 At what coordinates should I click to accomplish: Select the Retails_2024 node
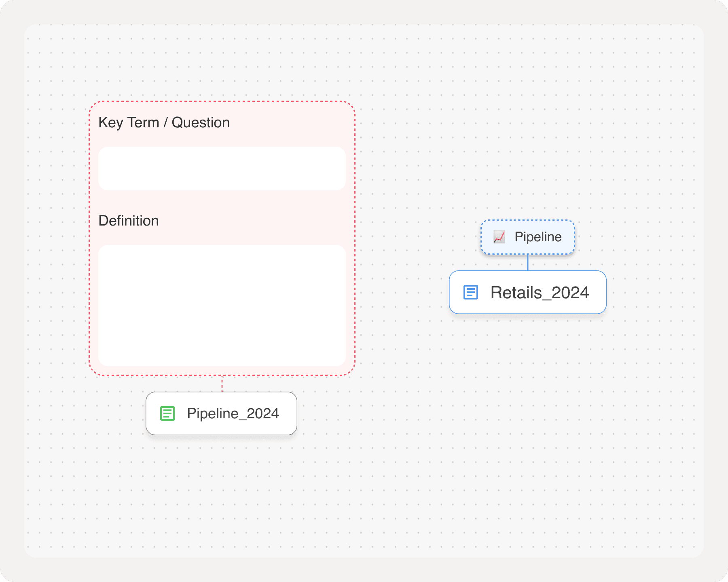527,292
